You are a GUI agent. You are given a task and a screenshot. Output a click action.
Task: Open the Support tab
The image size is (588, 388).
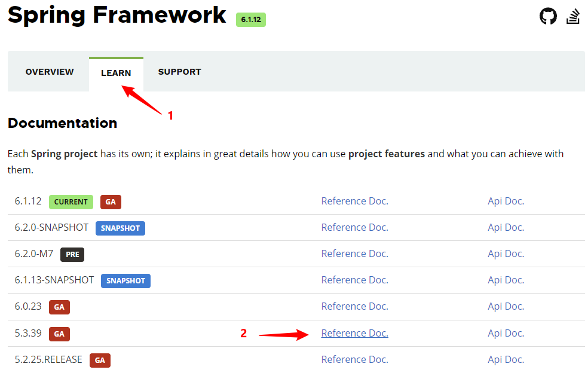click(180, 72)
